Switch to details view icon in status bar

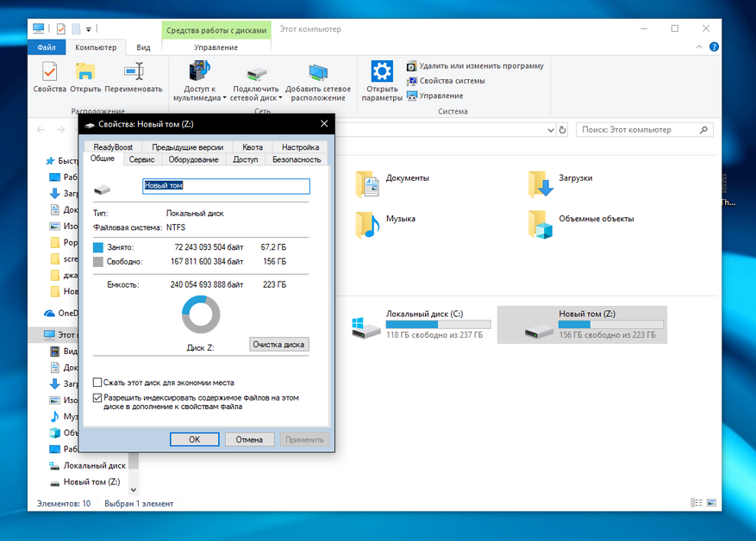point(697,503)
